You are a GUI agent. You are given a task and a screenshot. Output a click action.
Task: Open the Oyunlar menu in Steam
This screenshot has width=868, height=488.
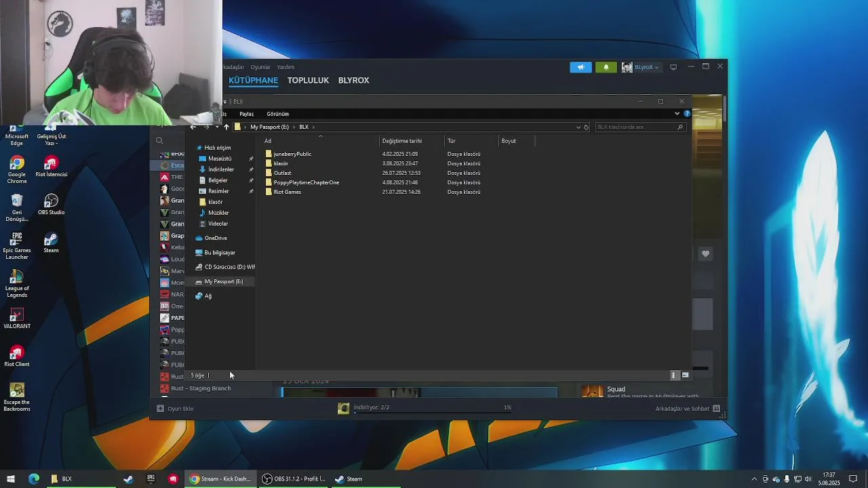point(260,67)
